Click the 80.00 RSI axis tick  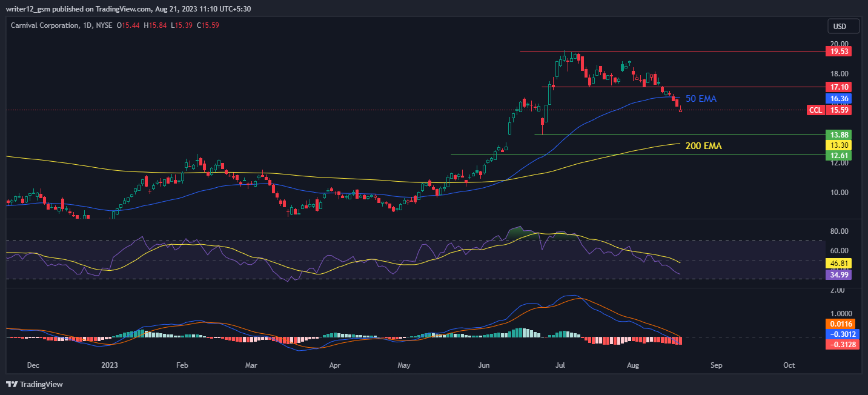click(839, 231)
